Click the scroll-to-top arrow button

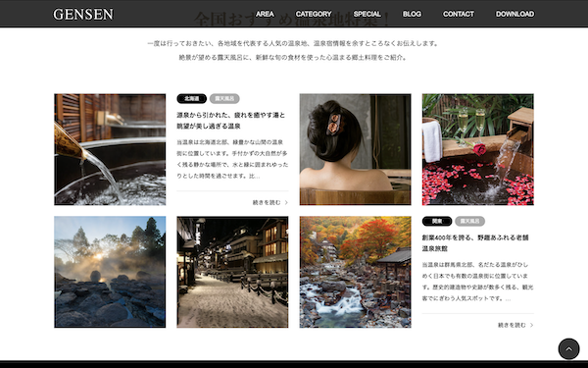point(568,348)
